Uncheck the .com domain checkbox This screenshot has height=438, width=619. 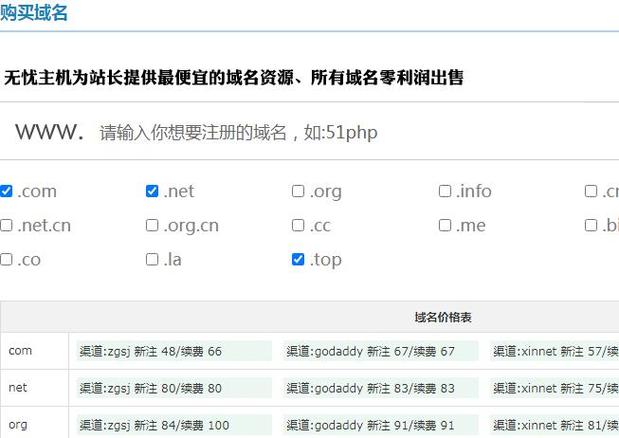coord(6,191)
